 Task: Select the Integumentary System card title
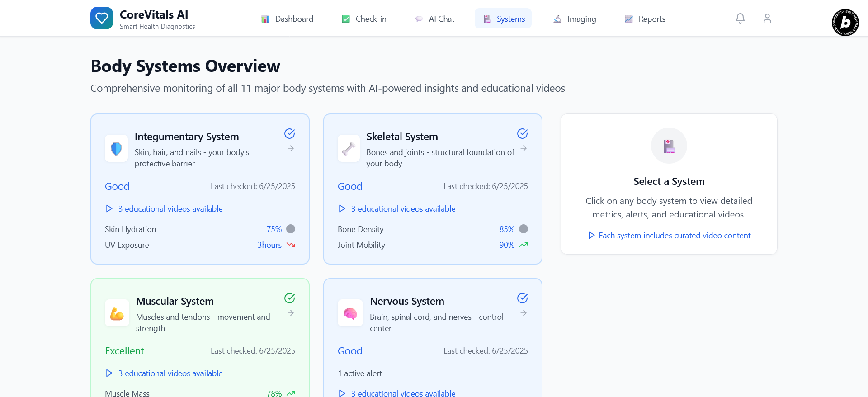coord(187,137)
